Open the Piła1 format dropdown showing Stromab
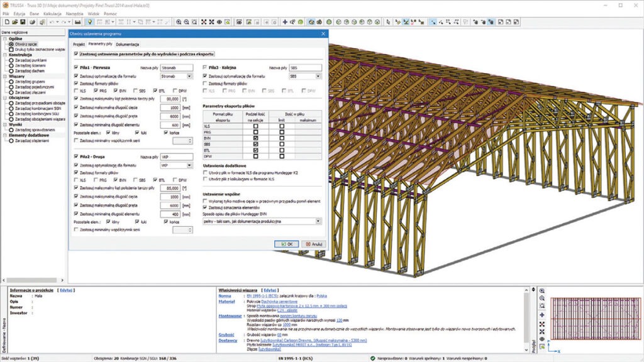Viewport: 644px width, 362px height. pyautogui.click(x=189, y=76)
